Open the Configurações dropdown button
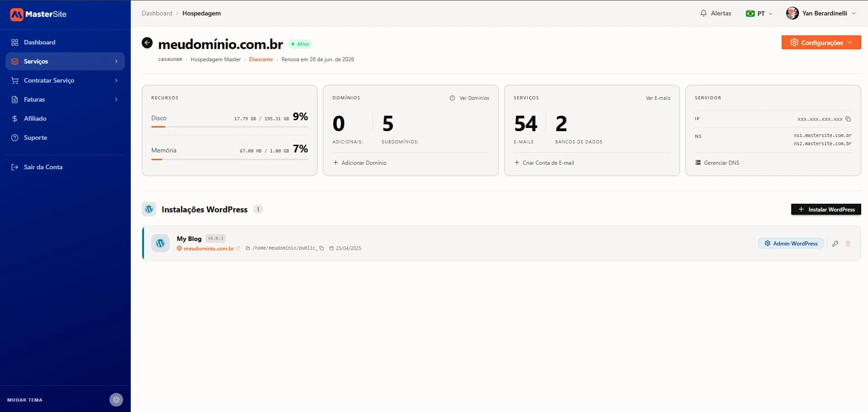This screenshot has height=412, width=868. [821, 42]
